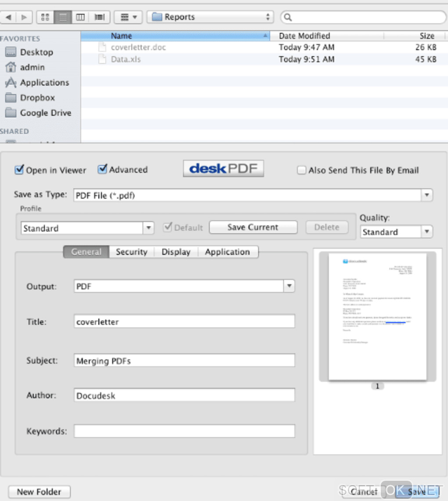Click the coverletter.doc file icon

tap(102, 47)
